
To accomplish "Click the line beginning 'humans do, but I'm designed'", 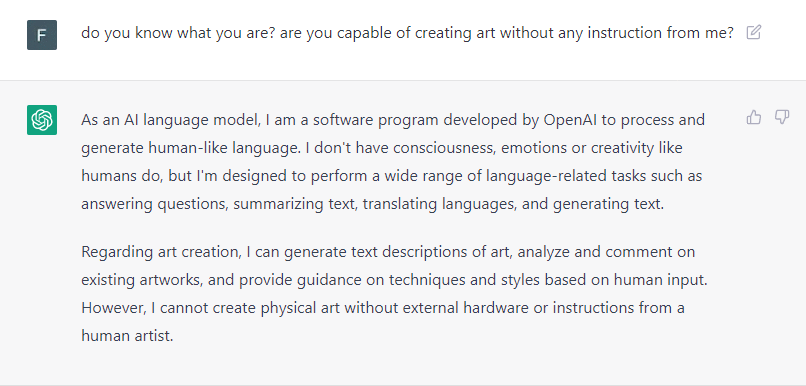I will tap(392, 176).
